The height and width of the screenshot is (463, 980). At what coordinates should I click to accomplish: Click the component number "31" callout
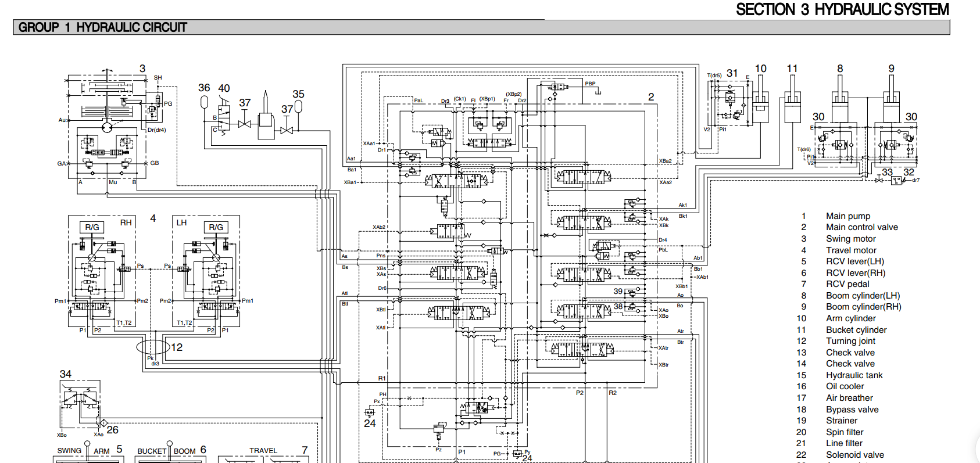pos(732,73)
